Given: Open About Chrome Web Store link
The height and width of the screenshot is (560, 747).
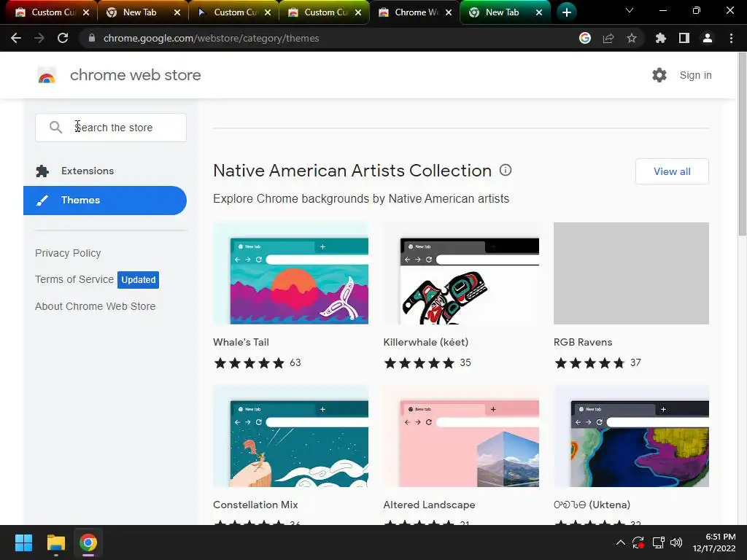Looking at the screenshot, I should (96, 306).
